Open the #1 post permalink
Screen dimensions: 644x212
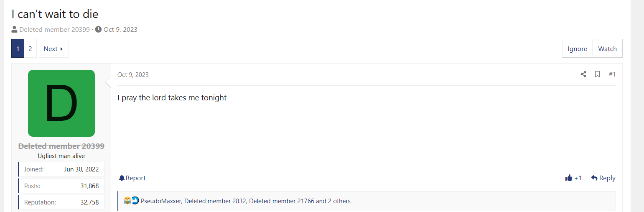[612, 74]
